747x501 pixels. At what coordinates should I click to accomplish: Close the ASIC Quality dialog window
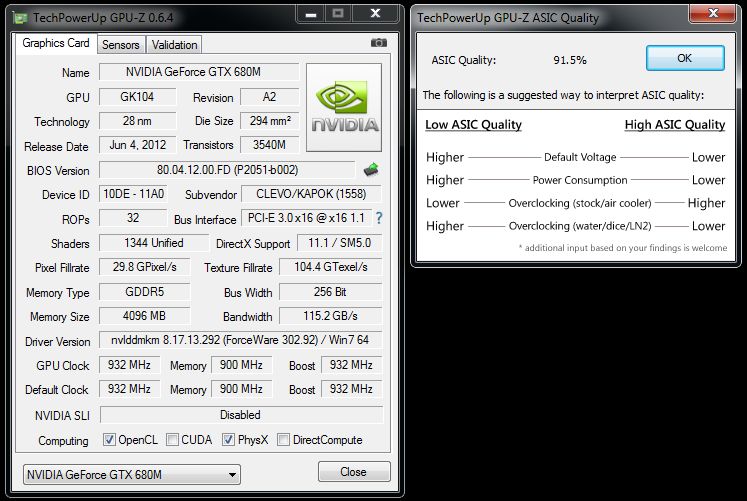(x=713, y=13)
